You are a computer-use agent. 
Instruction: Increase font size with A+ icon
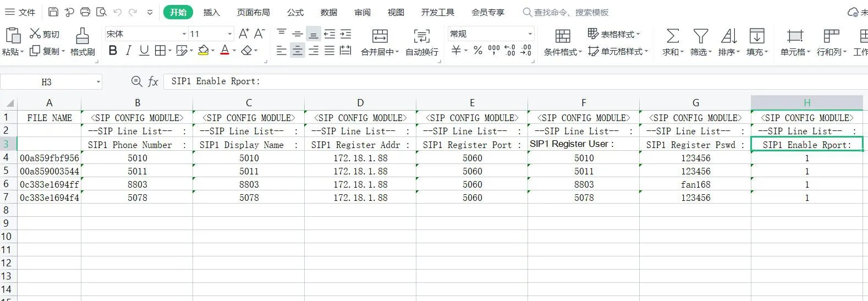click(x=244, y=34)
